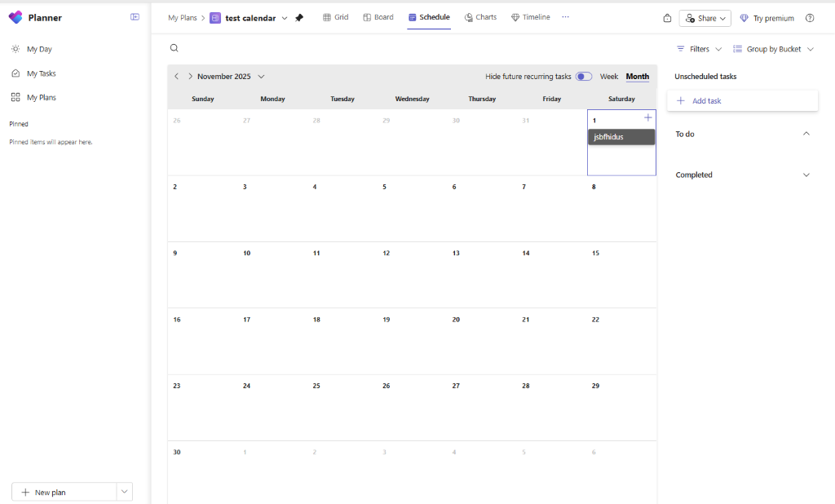Click the Planner logo icon
The image size is (835, 504).
[x=16, y=18]
